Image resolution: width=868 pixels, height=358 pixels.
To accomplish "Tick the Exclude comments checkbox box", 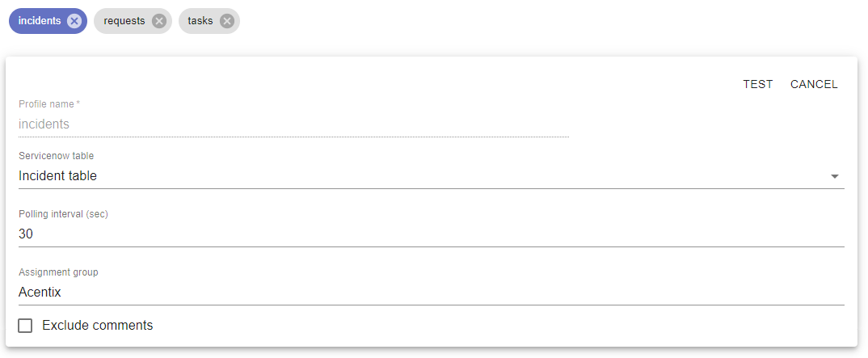I will pos(25,326).
